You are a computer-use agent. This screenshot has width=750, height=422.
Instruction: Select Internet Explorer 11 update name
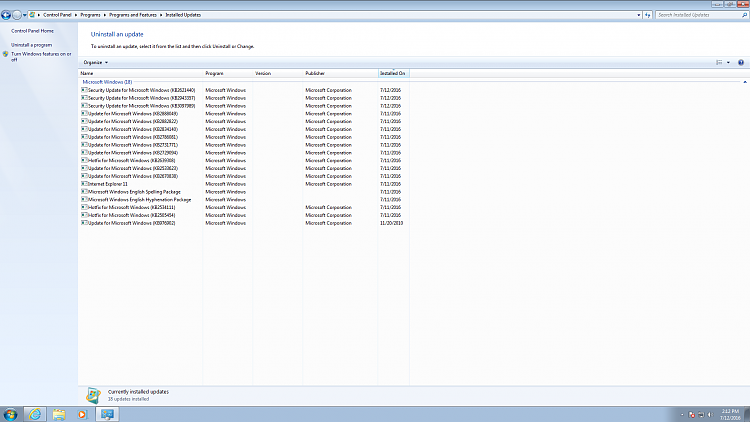coord(108,184)
